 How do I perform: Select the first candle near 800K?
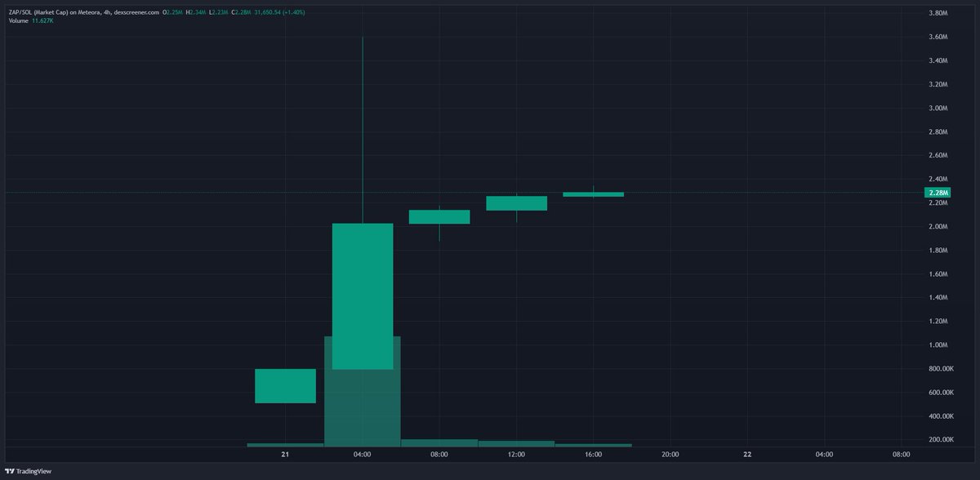(285, 386)
